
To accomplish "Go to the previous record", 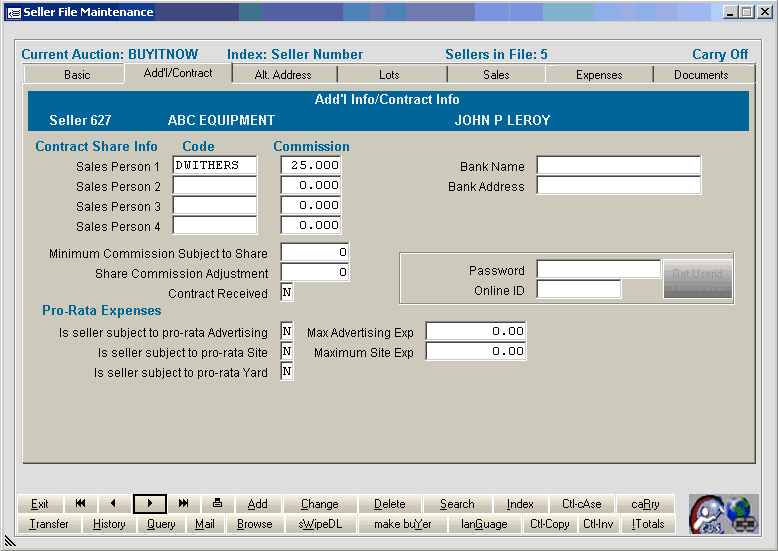I will click(114, 504).
